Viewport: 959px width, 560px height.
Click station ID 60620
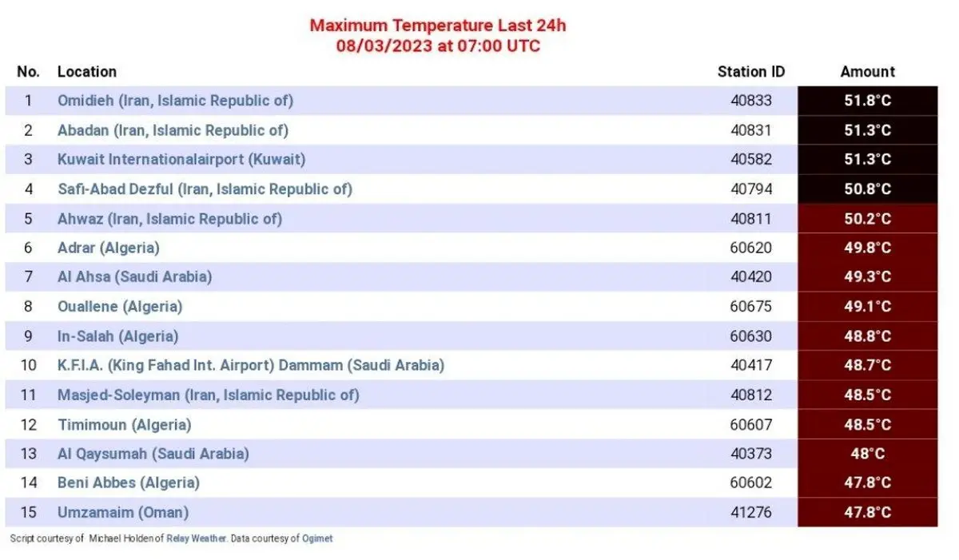[x=751, y=248]
